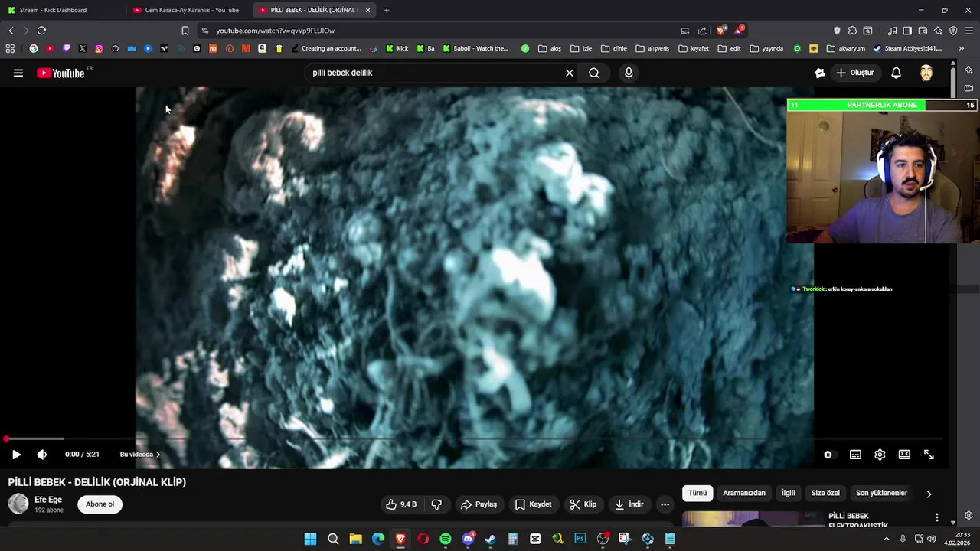The height and width of the screenshot is (551, 980).
Task: Mute the video volume
Action: (42, 455)
